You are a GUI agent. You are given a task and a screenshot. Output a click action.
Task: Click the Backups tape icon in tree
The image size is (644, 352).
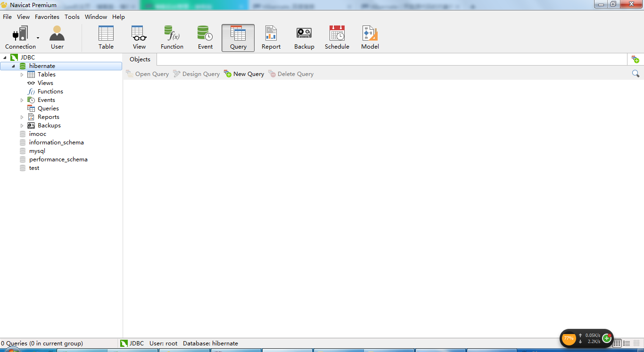[x=31, y=126]
